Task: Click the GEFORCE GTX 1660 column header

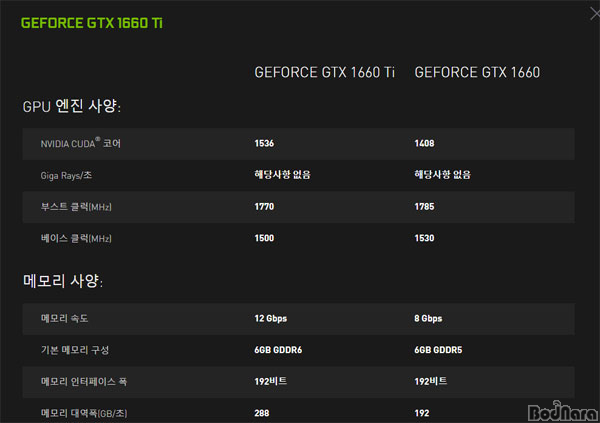Action: click(x=477, y=72)
